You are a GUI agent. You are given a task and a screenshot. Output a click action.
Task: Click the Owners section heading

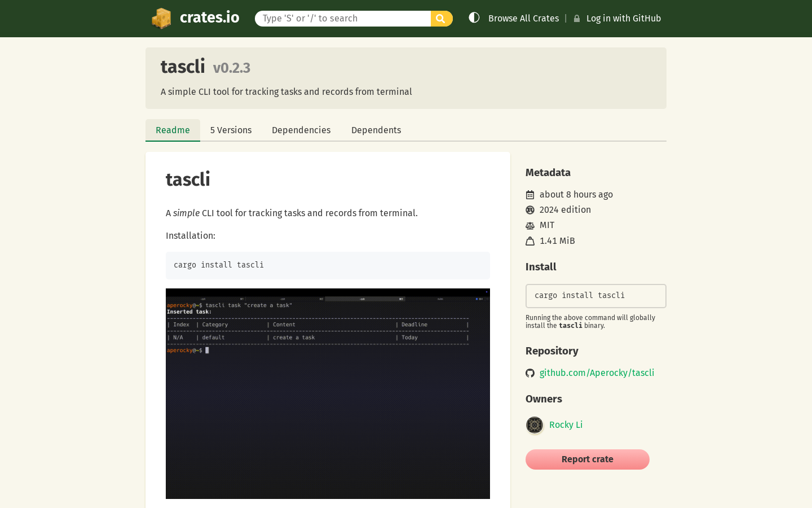[x=544, y=399]
